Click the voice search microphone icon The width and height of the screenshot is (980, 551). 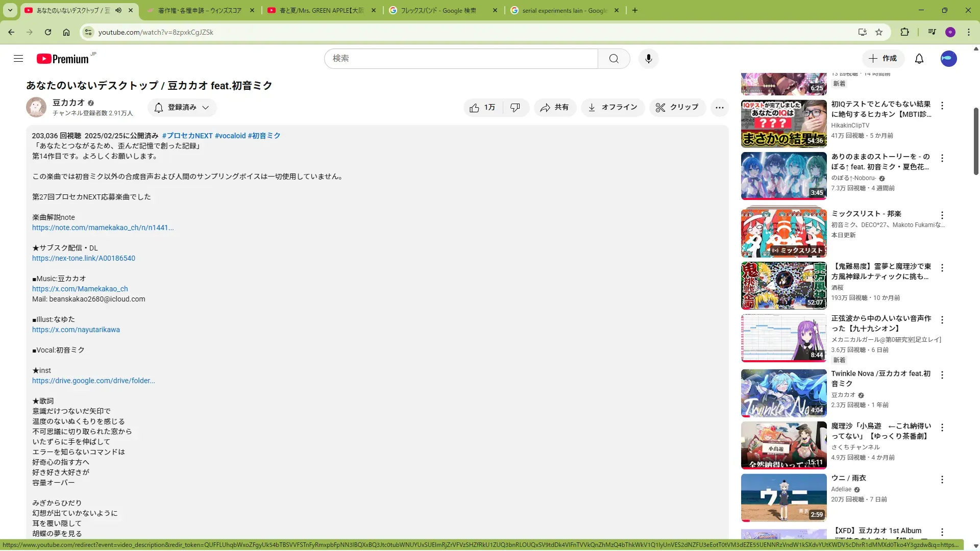tap(648, 59)
